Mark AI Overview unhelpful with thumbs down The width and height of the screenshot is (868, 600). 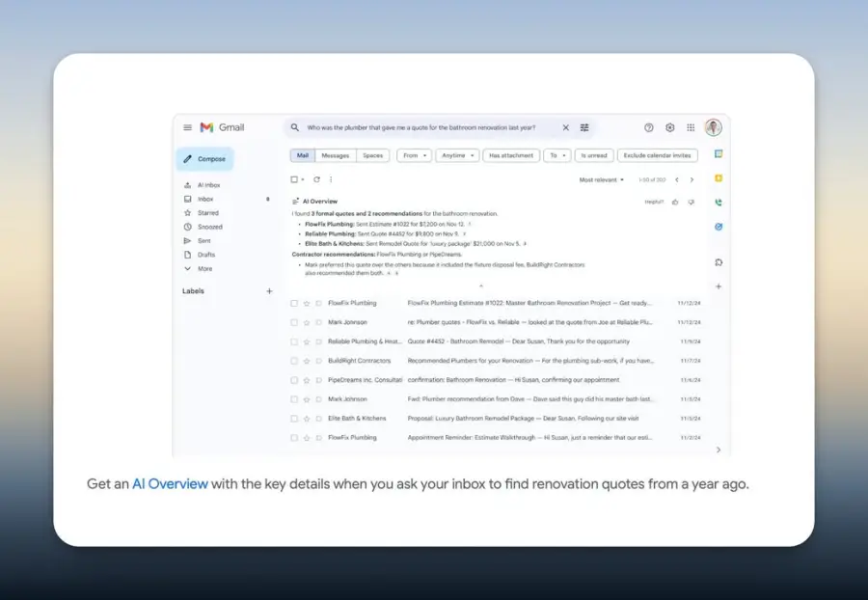tap(691, 202)
